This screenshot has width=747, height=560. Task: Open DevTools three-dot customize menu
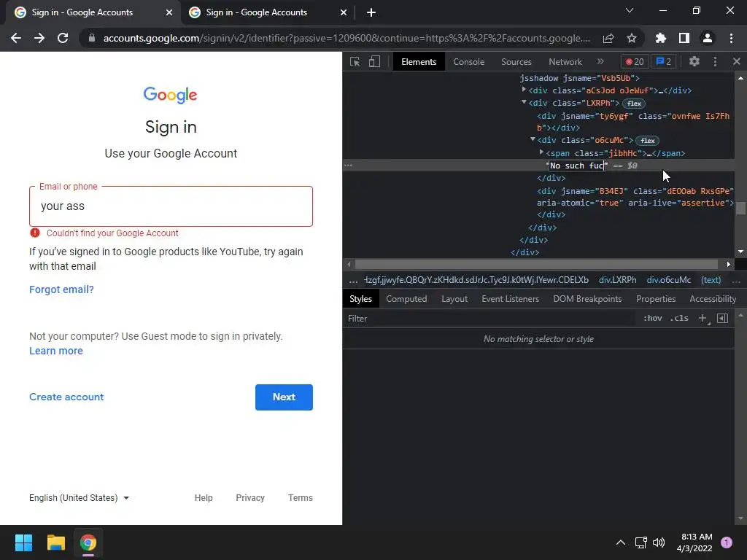pos(715,61)
